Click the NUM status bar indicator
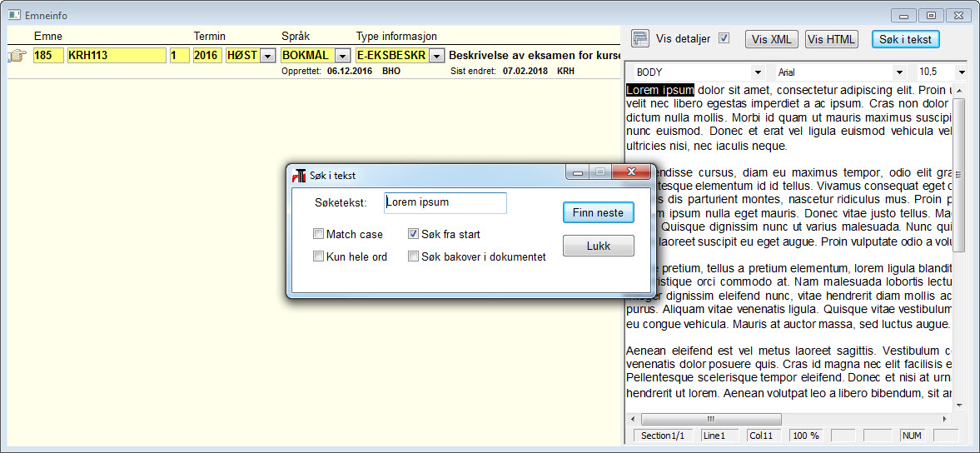The width and height of the screenshot is (980, 453). 913,436
